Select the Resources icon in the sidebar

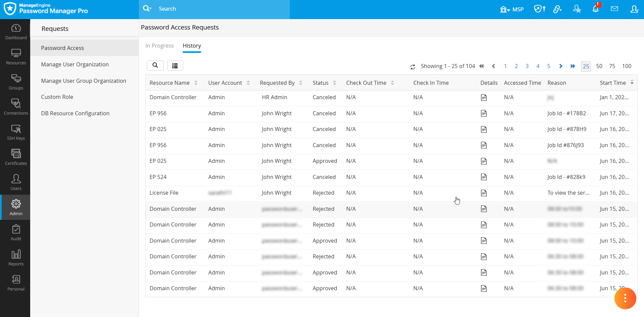coord(16,56)
